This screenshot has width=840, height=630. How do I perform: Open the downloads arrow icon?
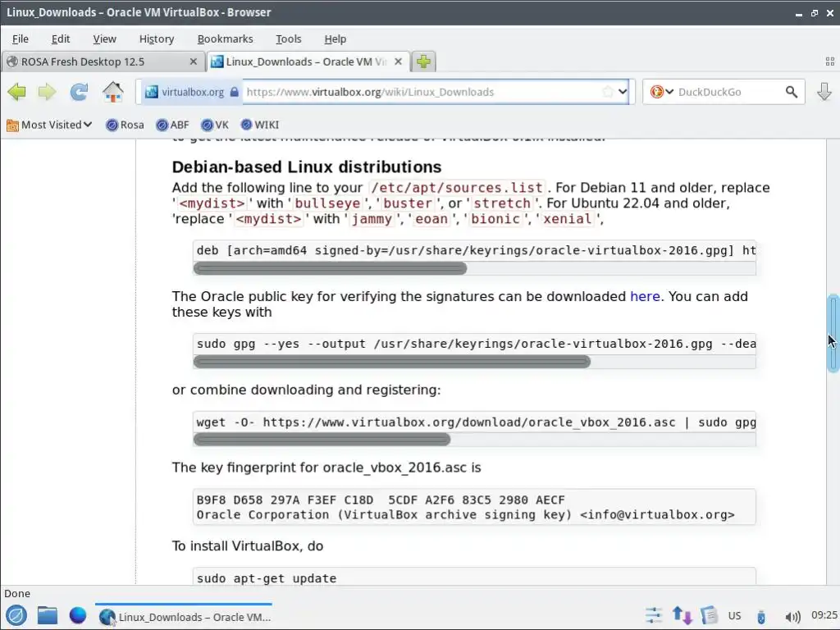point(824,92)
